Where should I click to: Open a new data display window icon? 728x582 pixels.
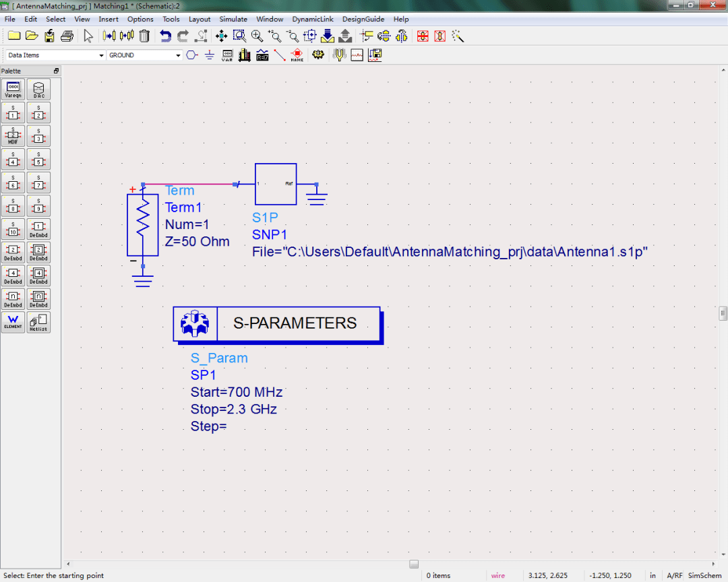pos(357,55)
